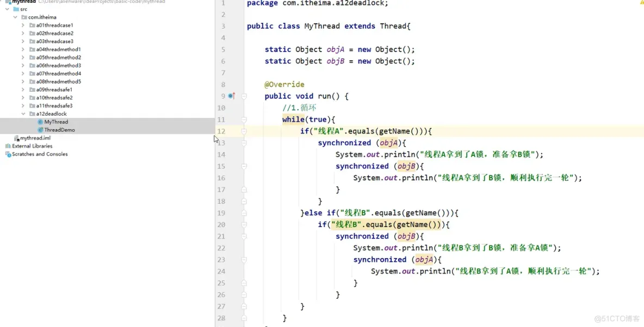The image size is (644, 327).
Task: Select a11threadsafe3 package label
Action: pyautogui.click(x=54, y=106)
